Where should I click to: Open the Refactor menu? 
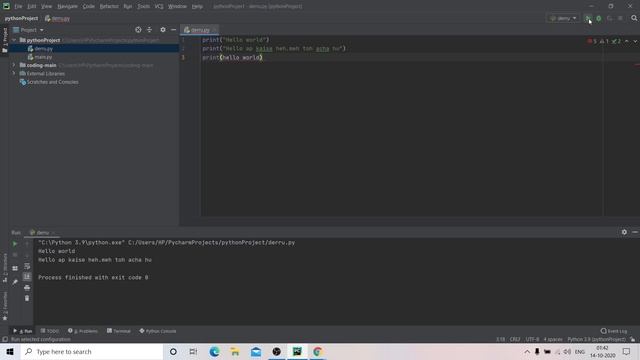tap(109, 6)
